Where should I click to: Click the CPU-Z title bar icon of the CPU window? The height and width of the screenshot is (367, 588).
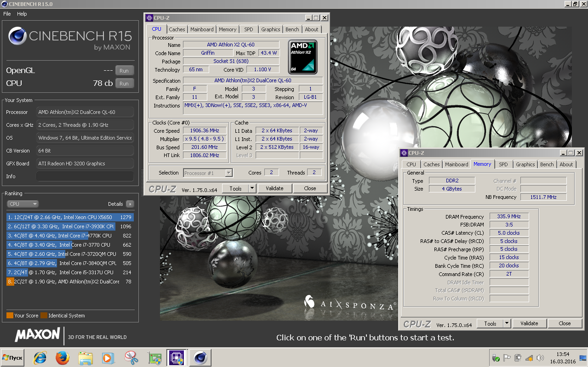tap(149, 18)
